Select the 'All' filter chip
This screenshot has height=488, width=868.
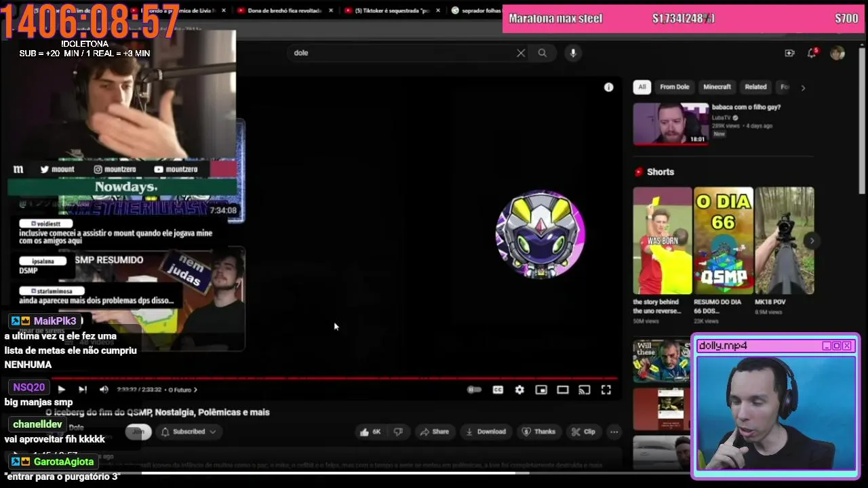pos(642,87)
